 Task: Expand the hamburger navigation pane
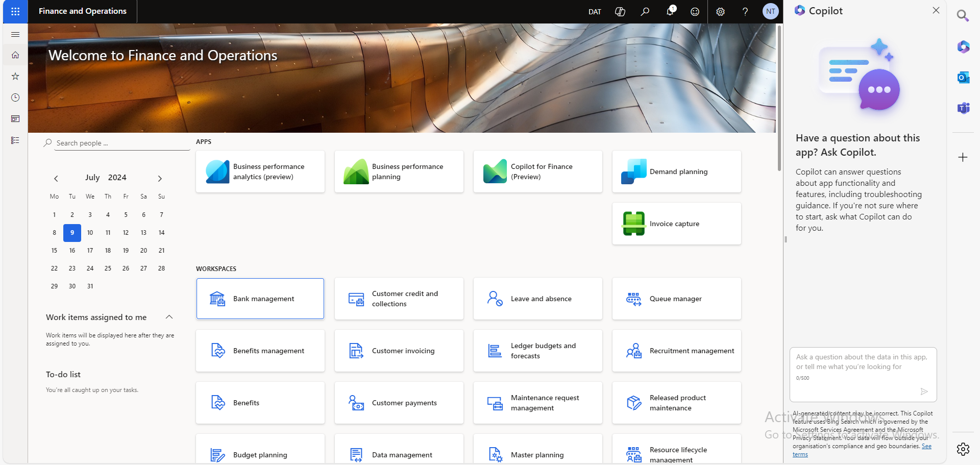(x=15, y=34)
